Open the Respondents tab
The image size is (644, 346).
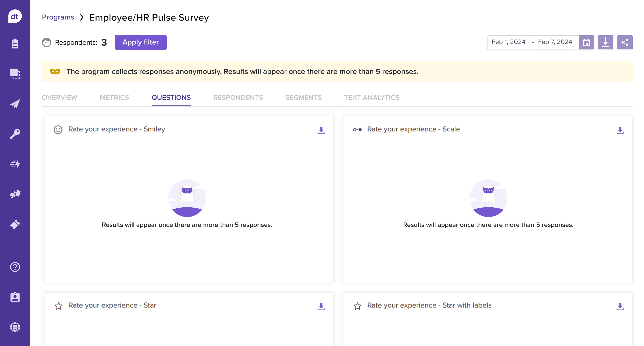pyautogui.click(x=238, y=97)
